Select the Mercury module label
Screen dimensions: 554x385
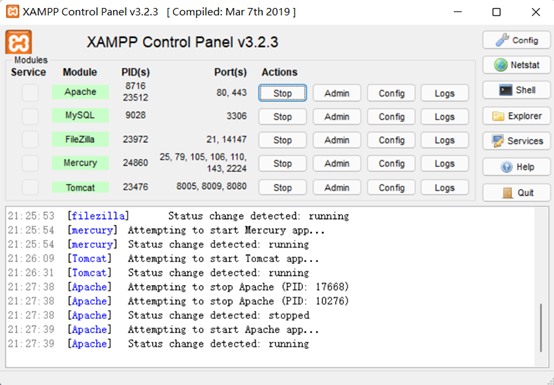pyautogui.click(x=80, y=163)
